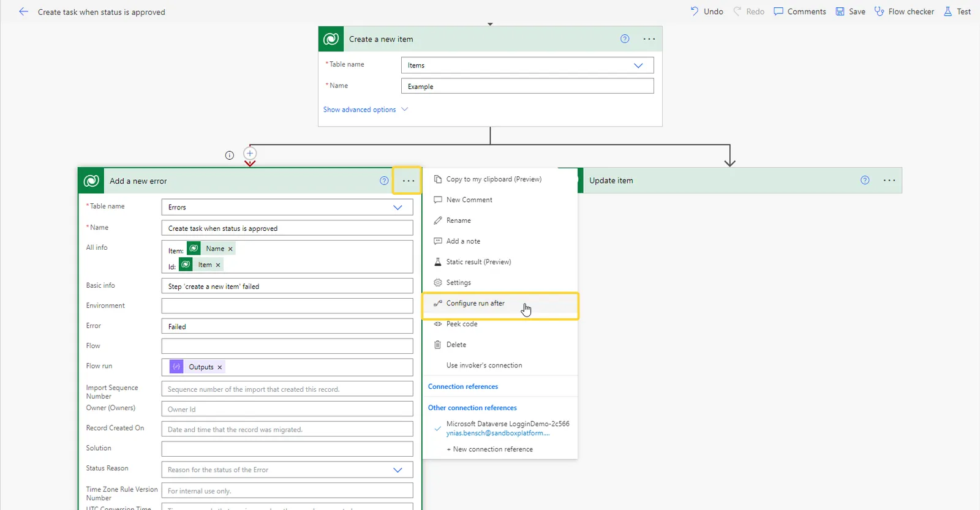
Task: Choose Add a note menu entry
Action: (x=500, y=241)
